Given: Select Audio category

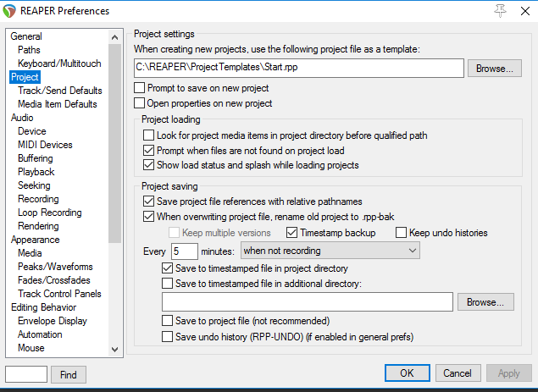Looking at the screenshot, I should tap(22, 118).
